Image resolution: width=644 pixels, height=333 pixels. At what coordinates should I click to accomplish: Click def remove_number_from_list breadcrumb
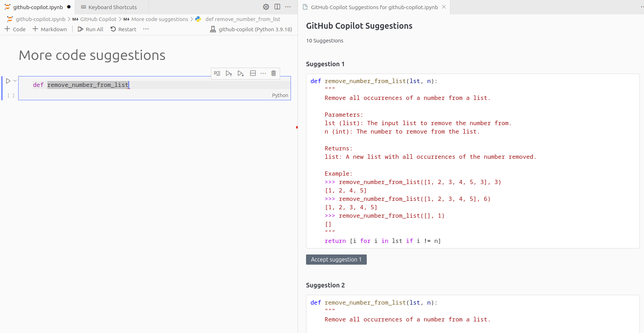click(x=243, y=19)
